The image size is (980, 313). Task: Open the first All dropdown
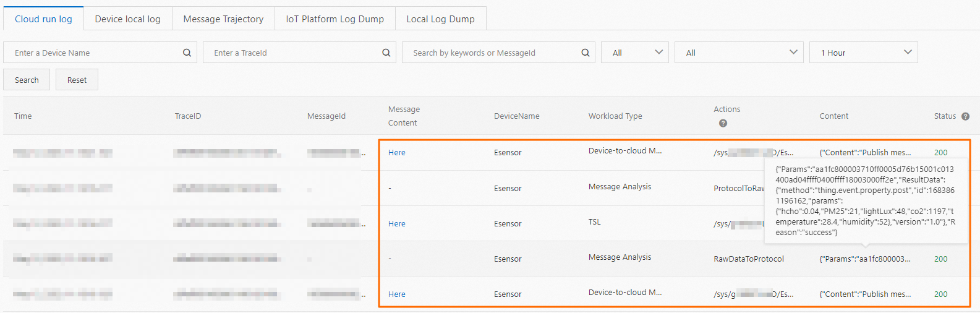click(x=635, y=53)
